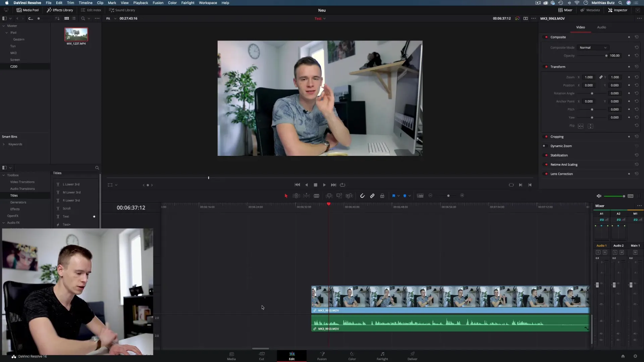Collapse the Toolbox effects tree

pyautogui.click(x=4, y=175)
